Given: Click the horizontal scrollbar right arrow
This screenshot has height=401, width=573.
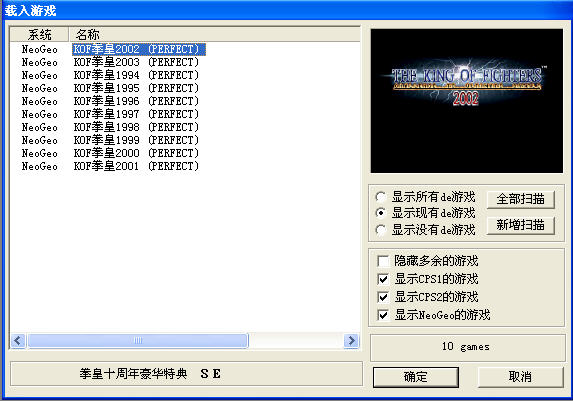Looking at the screenshot, I should pyautogui.click(x=351, y=341).
